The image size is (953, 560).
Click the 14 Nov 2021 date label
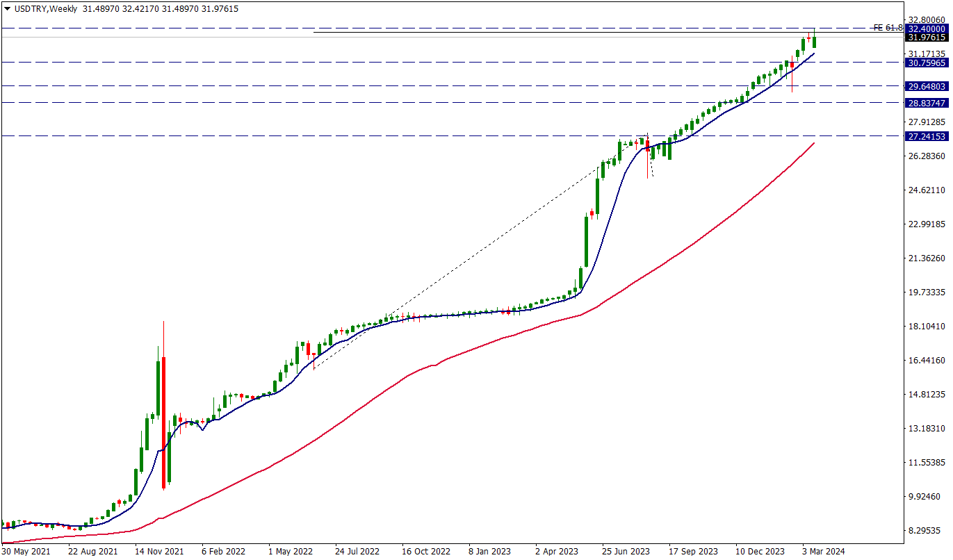pyautogui.click(x=160, y=552)
